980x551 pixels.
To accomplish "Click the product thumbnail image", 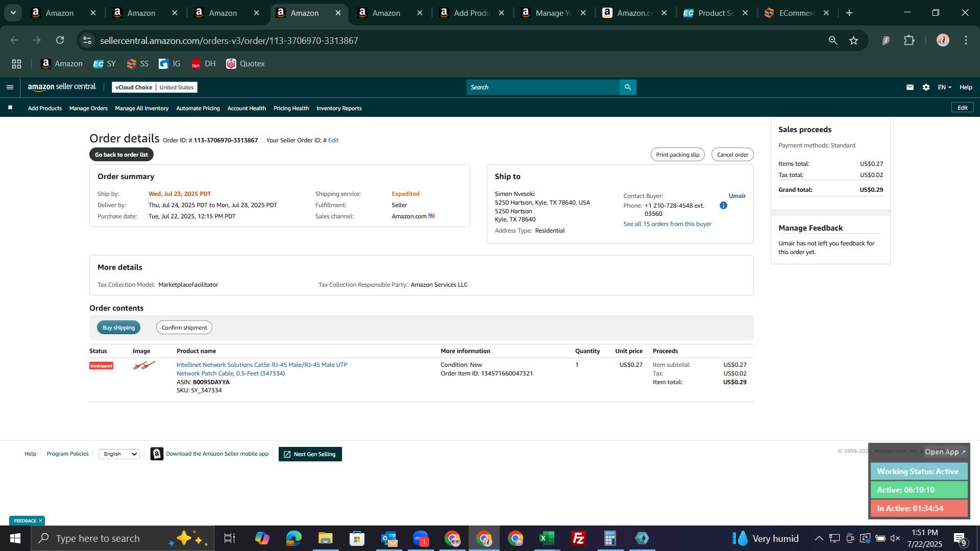I will click(144, 365).
